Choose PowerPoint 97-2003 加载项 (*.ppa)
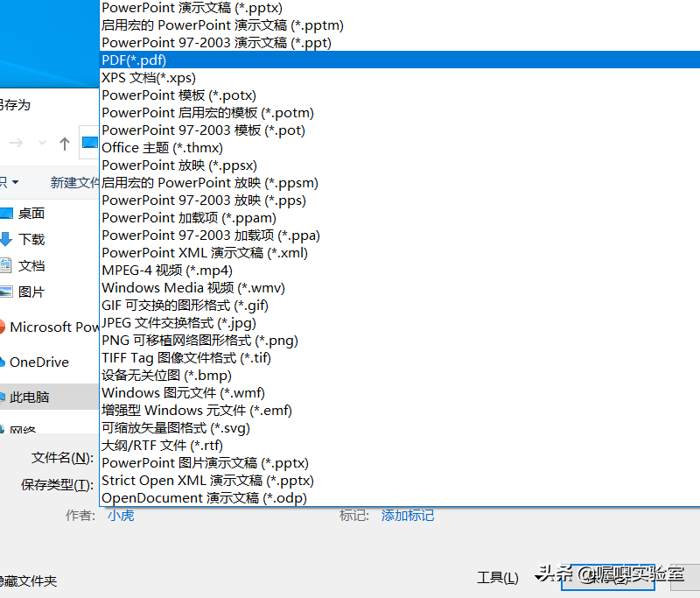The width and height of the screenshot is (700, 598). pyautogui.click(x=400, y=235)
